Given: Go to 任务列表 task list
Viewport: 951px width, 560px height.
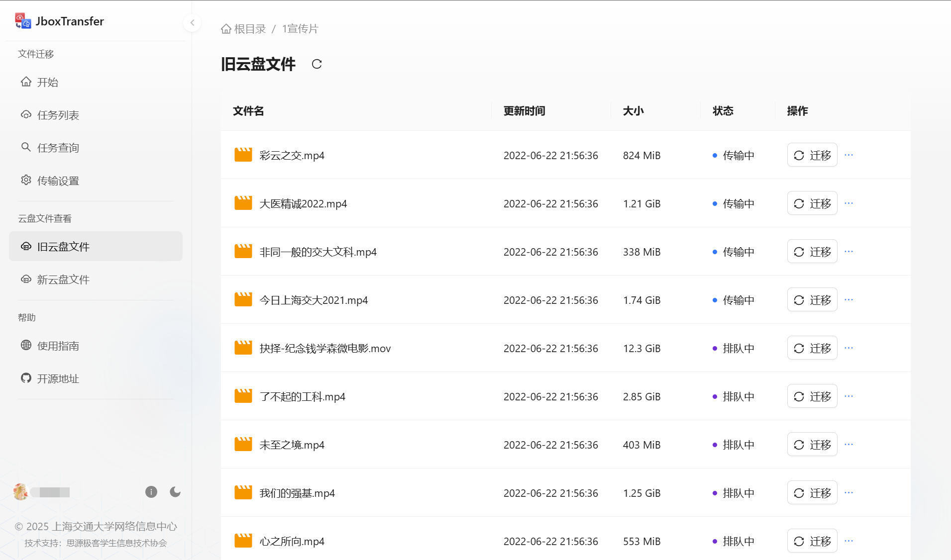Looking at the screenshot, I should [96, 115].
